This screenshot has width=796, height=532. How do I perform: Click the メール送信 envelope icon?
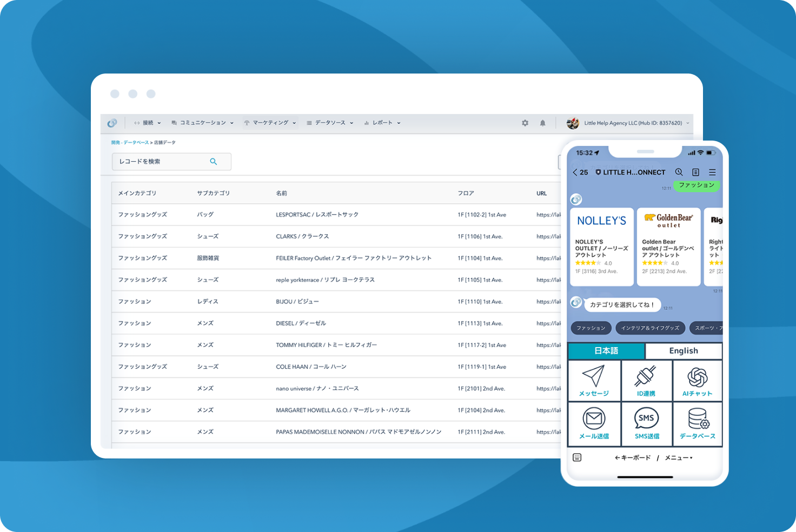point(594,418)
